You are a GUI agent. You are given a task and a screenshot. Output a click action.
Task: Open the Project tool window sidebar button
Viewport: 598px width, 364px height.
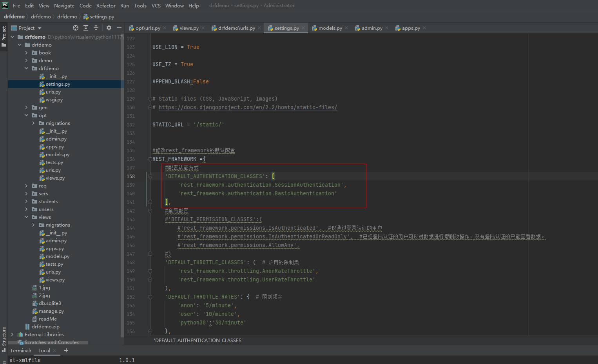tap(4, 36)
